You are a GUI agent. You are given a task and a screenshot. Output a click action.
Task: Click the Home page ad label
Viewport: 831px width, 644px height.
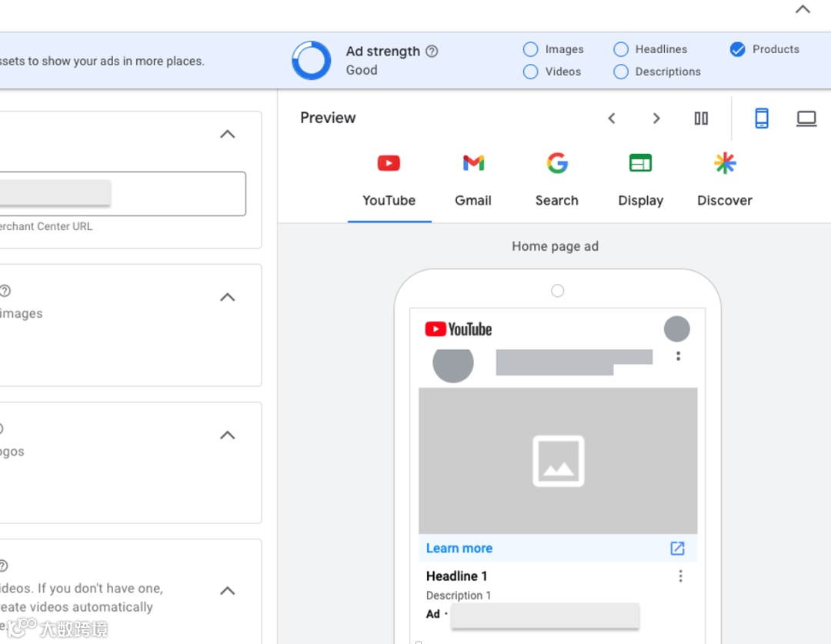[x=555, y=246]
